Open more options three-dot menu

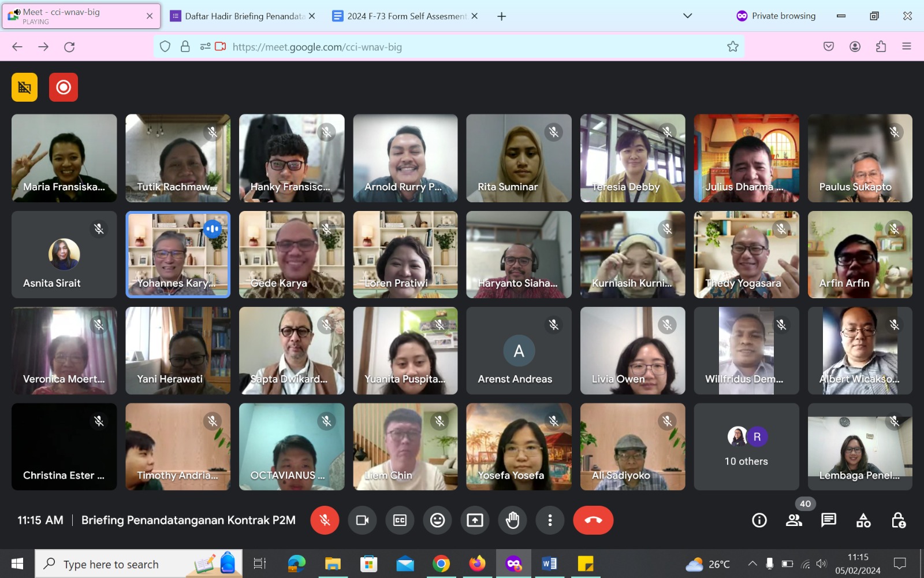(x=550, y=520)
